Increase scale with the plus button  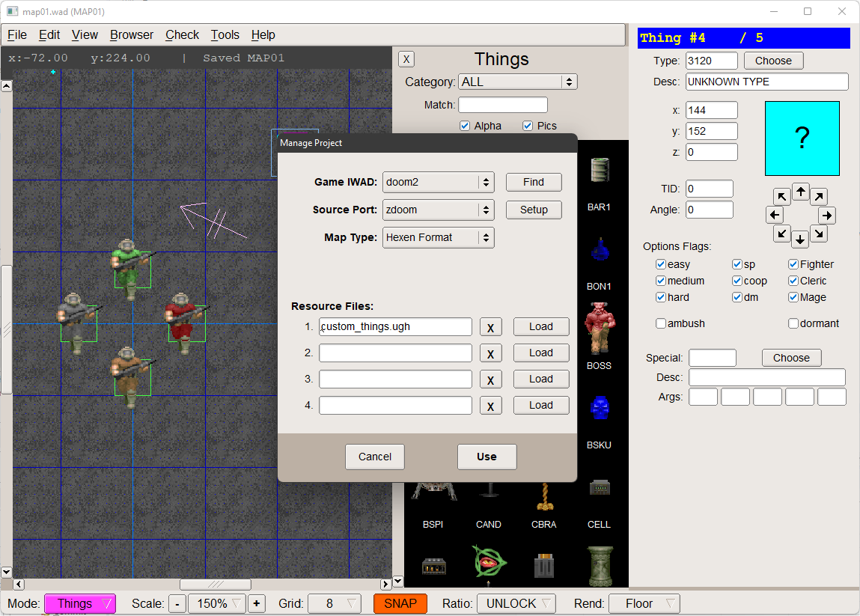(256, 603)
